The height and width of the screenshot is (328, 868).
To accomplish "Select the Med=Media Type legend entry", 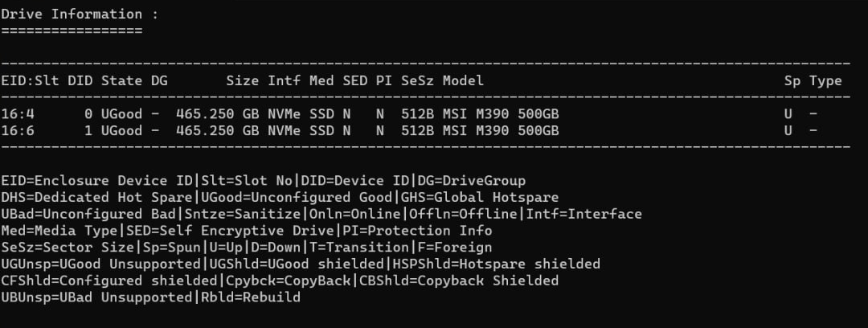I will point(56,231).
